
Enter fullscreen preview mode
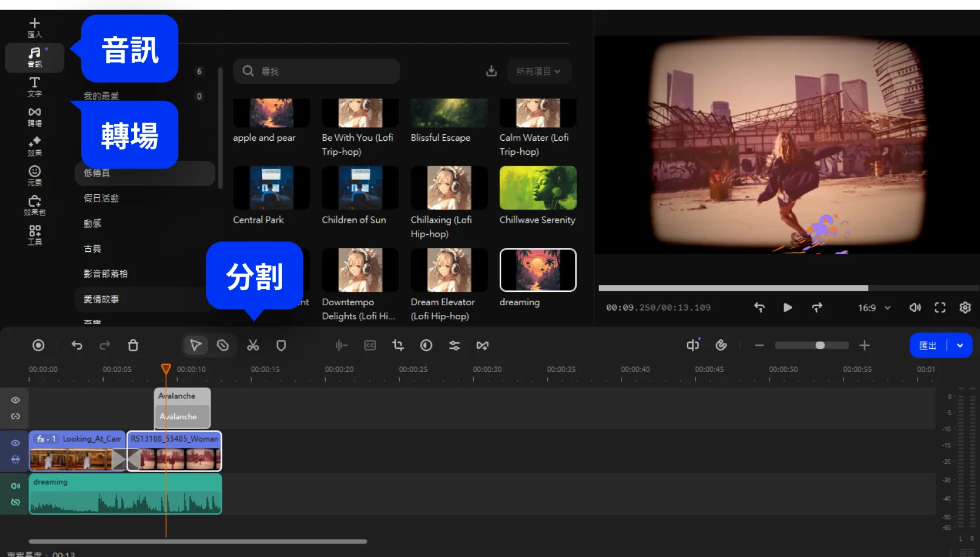[x=940, y=308]
